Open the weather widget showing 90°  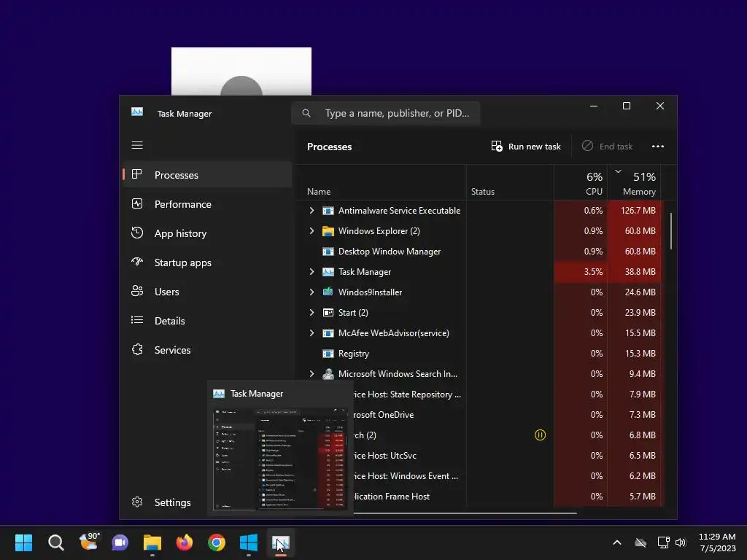click(88, 542)
